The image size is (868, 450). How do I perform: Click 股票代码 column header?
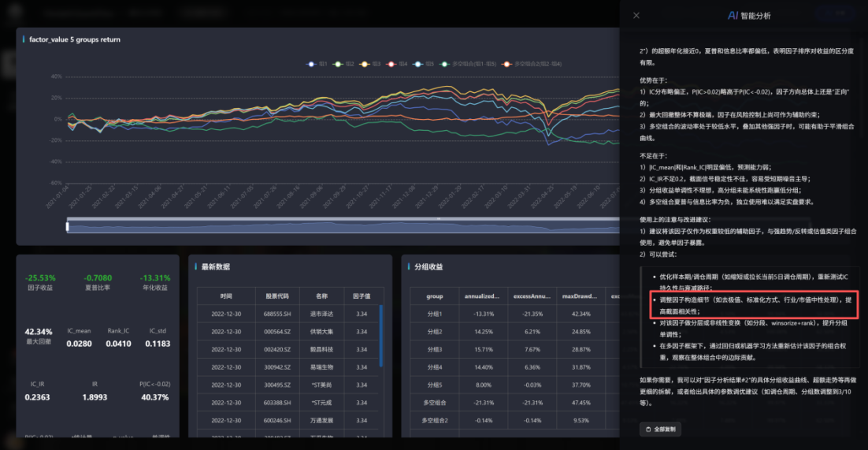point(276,296)
